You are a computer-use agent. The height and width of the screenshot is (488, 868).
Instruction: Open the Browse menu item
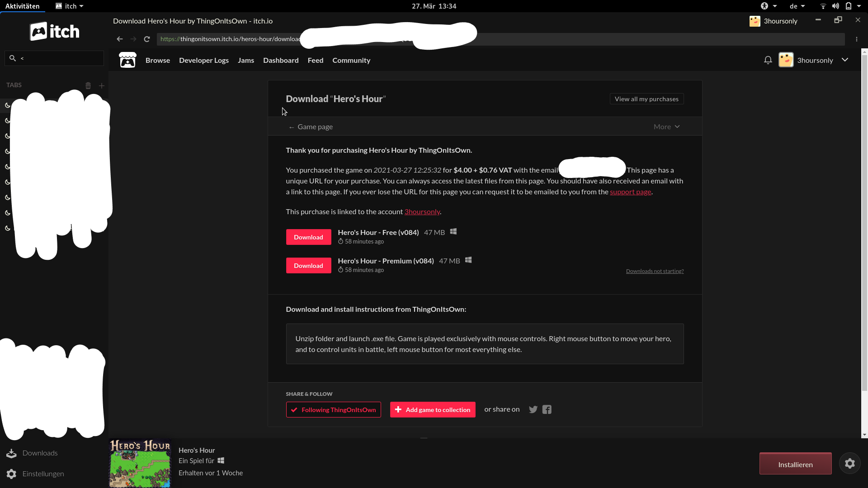click(157, 60)
